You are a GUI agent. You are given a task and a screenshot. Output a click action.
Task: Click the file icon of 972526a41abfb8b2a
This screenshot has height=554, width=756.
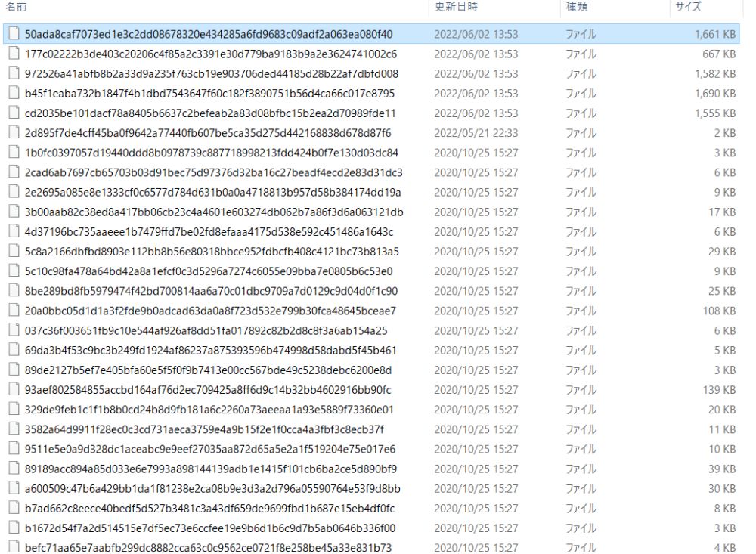(14, 73)
